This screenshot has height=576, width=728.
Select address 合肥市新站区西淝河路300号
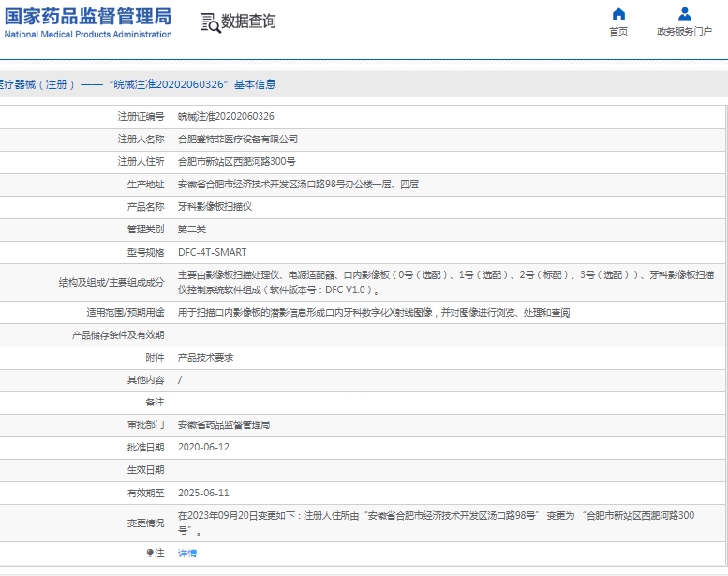[x=237, y=161]
